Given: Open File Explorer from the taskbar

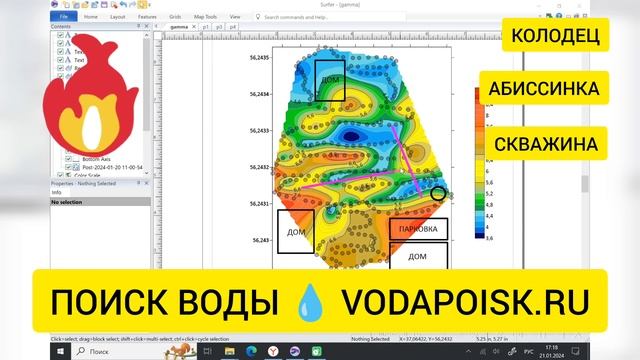Looking at the screenshot, I should tap(230, 351).
